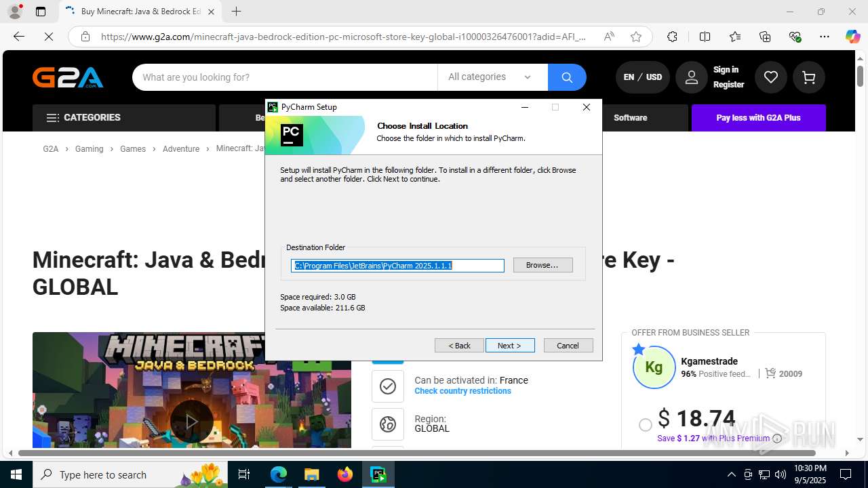Open Microsoft Edge from the taskbar
The width and height of the screenshot is (868, 488).
pos(279,474)
